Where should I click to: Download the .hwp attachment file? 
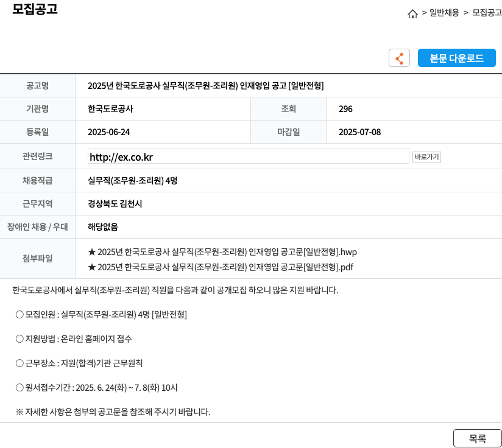(222, 252)
